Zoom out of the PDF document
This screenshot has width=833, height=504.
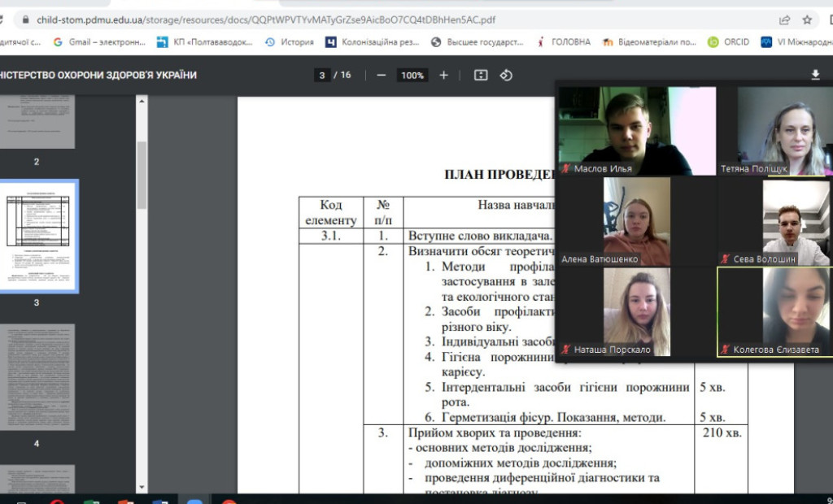(379, 75)
